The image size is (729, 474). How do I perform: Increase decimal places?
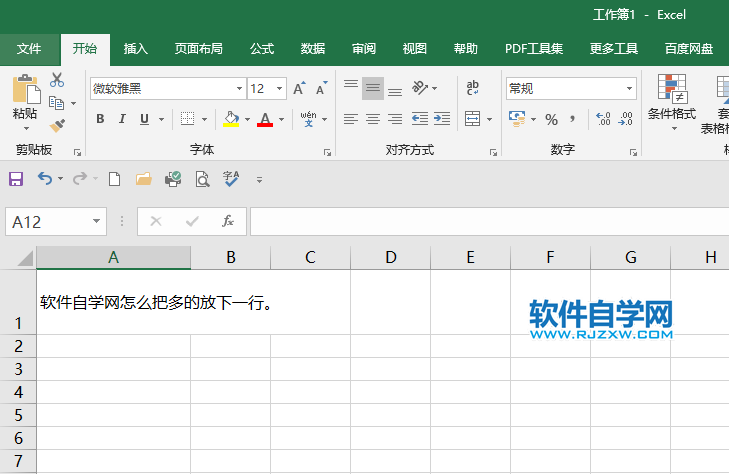click(603, 119)
